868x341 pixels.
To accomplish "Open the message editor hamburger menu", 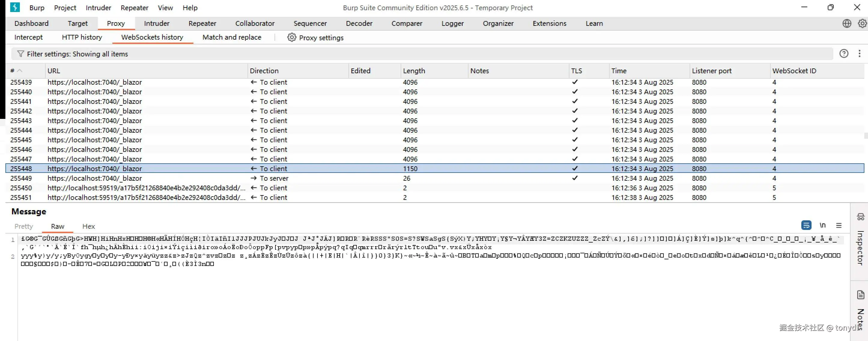I will pyautogui.click(x=839, y=225).
